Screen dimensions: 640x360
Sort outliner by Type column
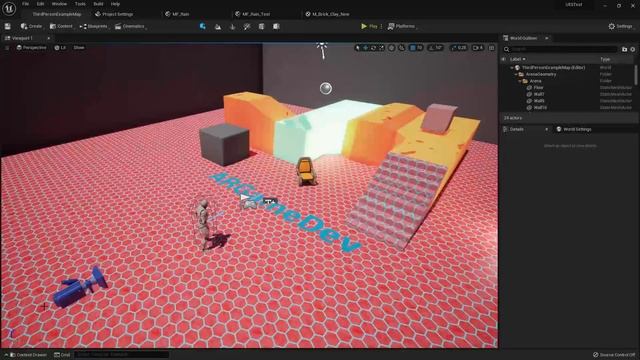coord(605,59)
